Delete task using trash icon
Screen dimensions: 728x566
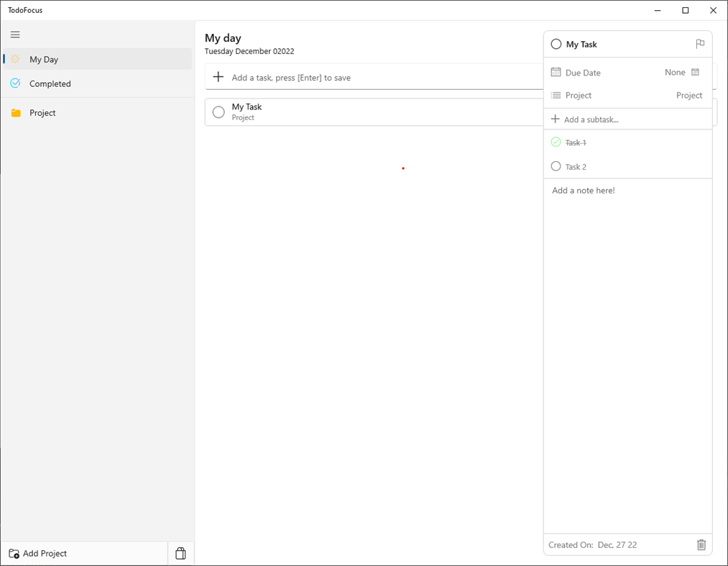click(x=701, y=545)
